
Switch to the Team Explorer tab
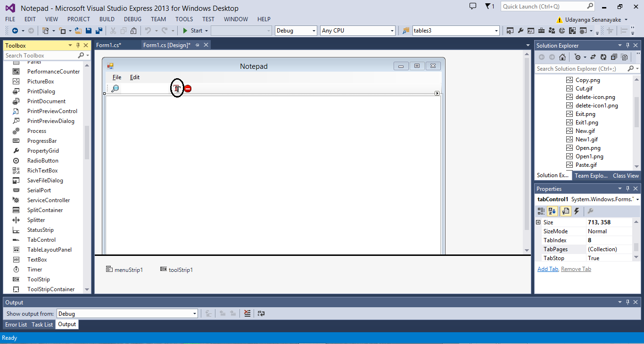591,175
